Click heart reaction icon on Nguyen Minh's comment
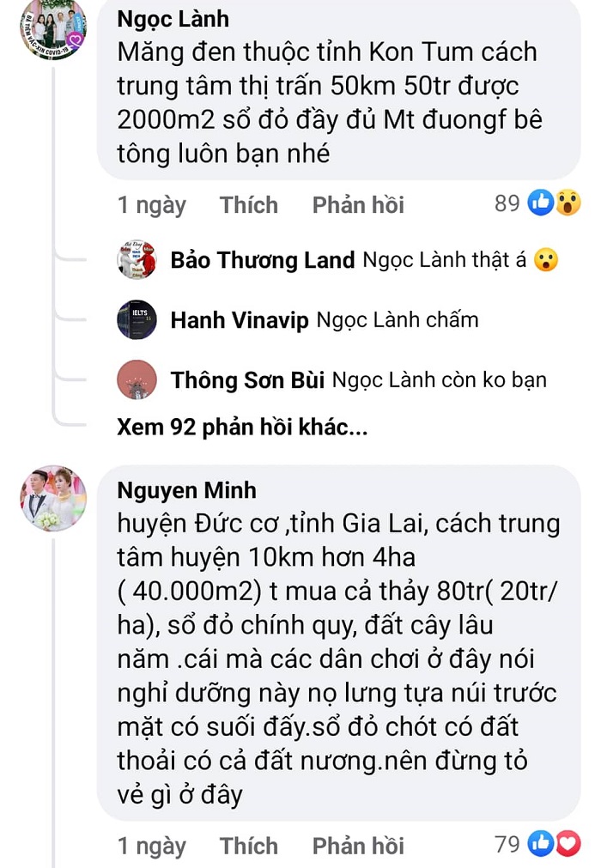 pyautogui.click(x=568, y=844)
